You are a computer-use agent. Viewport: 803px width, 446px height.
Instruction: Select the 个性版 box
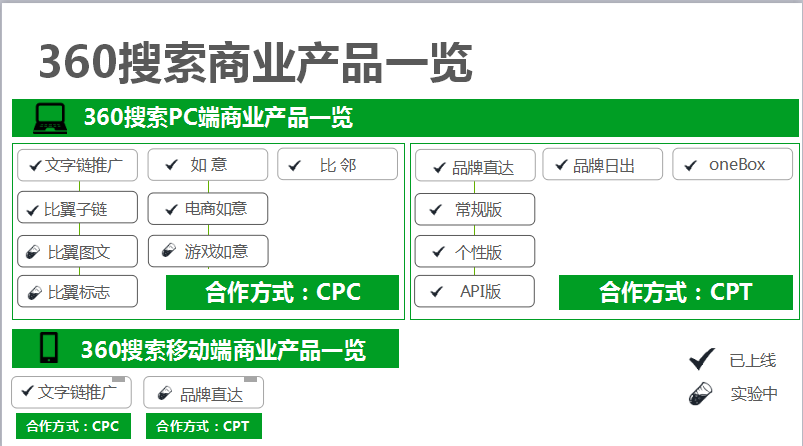click(475, 251)
